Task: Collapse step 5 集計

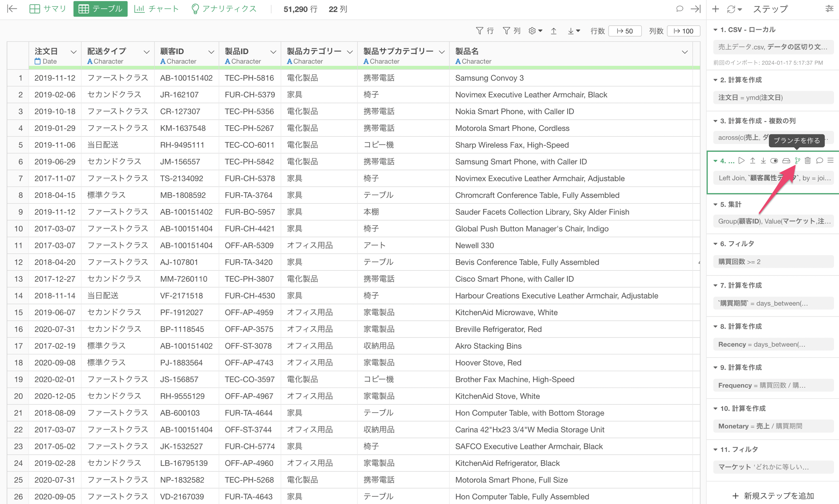Action: click(715, 205)
